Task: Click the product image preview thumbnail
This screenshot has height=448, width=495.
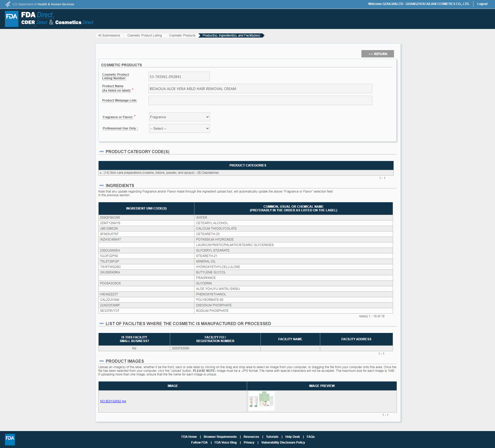Action: click(x=261, y=401)
